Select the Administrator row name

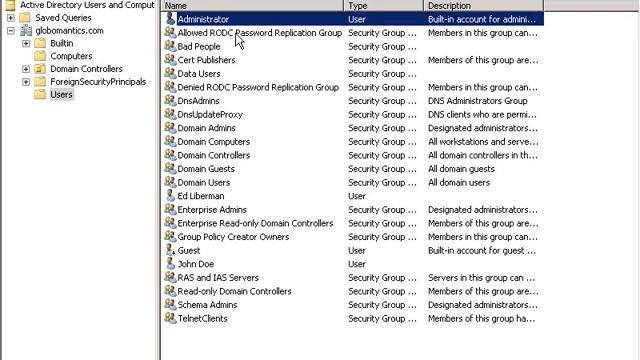[x=203, y=19]
